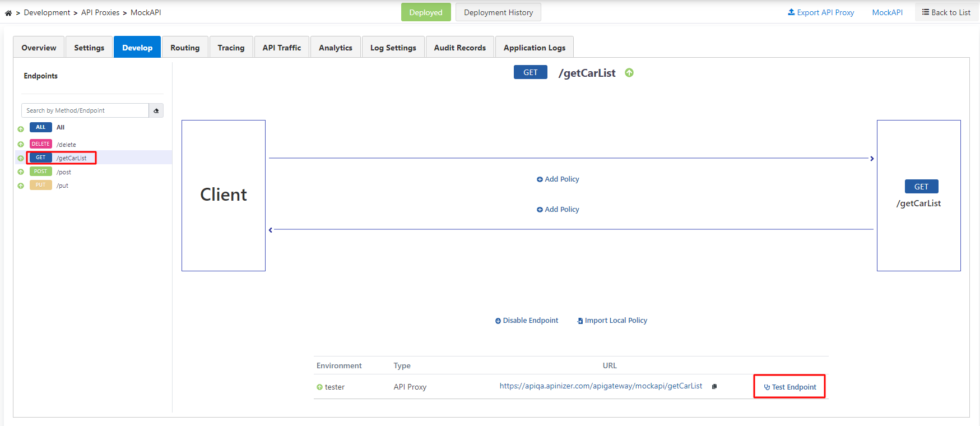Click the Deployed status button
This screenshot has height=426, width=980.
click(x=426, y=12)
